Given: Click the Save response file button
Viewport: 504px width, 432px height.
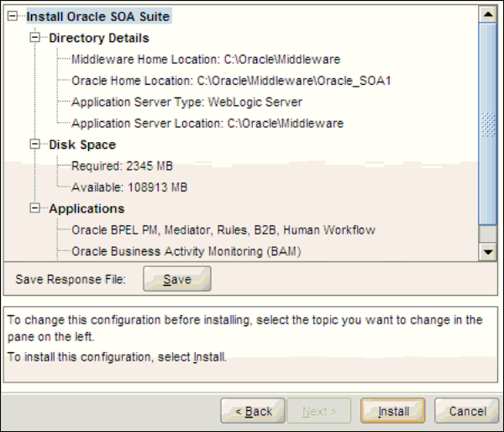Looking at the screenshot, I should coord(177,279).
